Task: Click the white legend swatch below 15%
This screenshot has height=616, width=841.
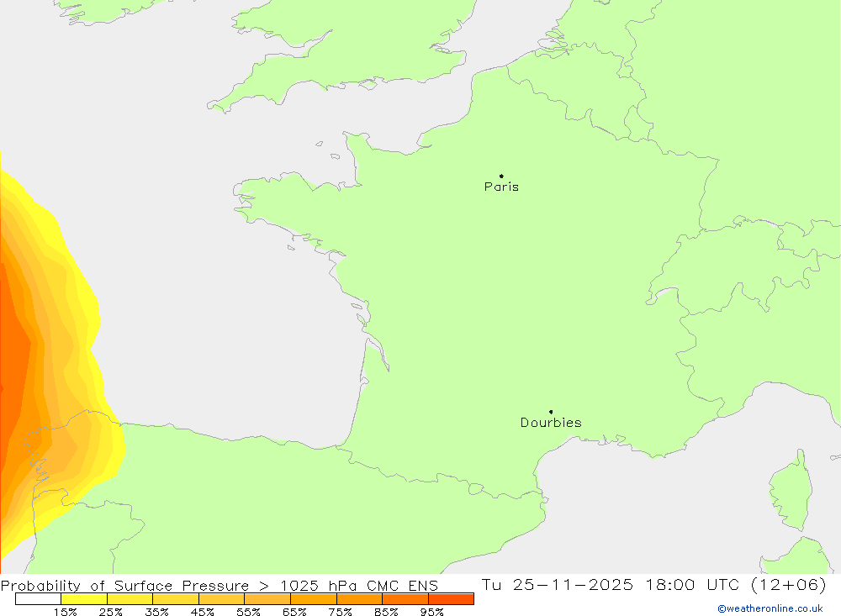Action: 38,599
